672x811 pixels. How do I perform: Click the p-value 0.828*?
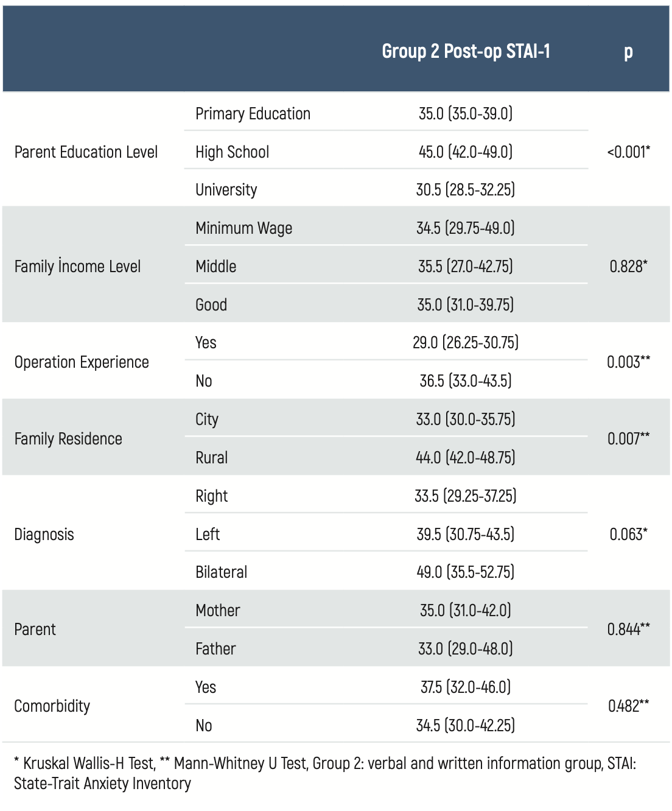pos(628,266)
